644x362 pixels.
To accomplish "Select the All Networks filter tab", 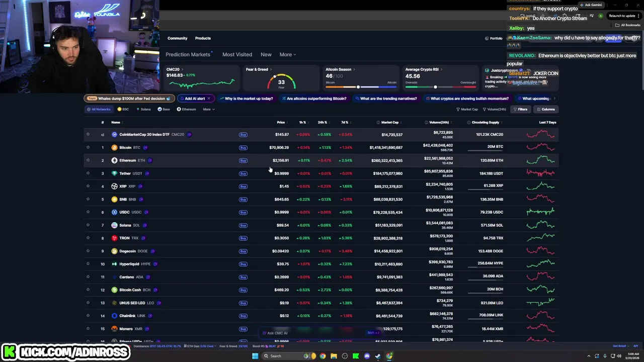I will 99,109.
